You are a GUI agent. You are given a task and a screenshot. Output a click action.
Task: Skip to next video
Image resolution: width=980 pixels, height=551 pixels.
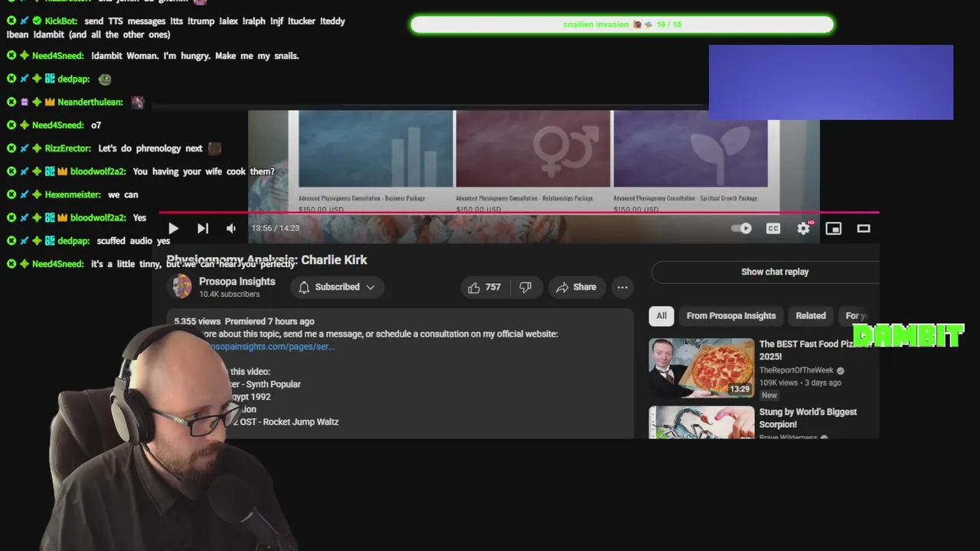tap(202, 228)
